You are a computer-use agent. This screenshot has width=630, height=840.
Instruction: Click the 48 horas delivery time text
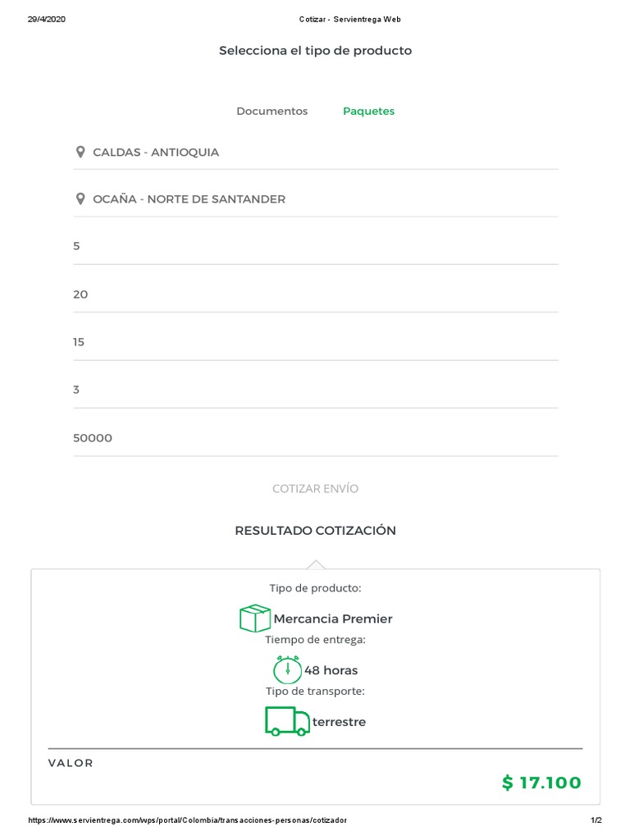tap(331, 670)
